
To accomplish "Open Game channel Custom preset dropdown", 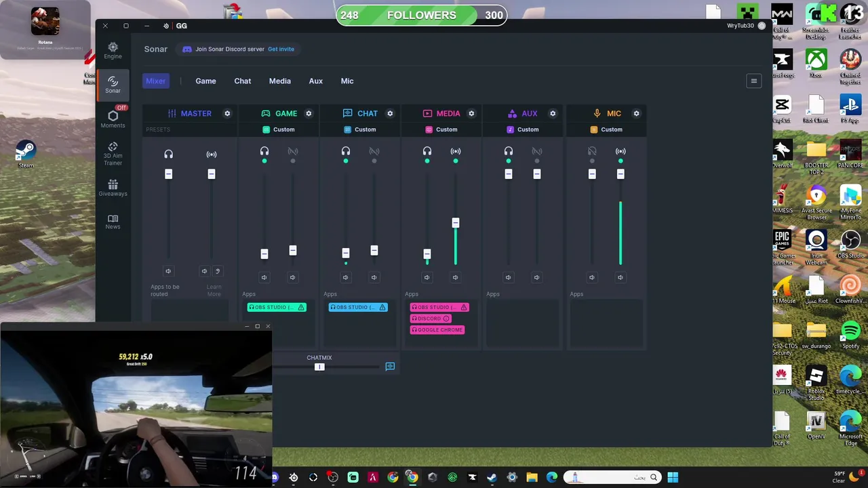I will [x=279, y=129].
